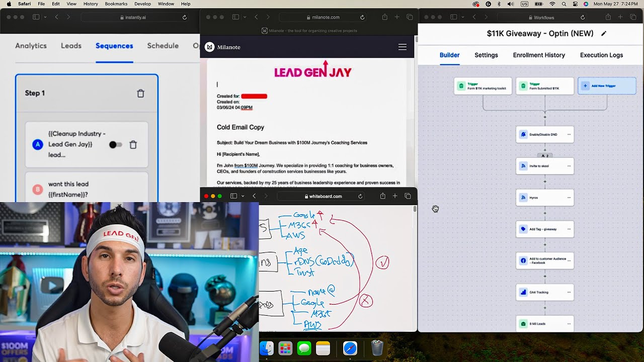644x362 pixels.
Task: Go back in the instantly.ai window
Action: (56, 17)
